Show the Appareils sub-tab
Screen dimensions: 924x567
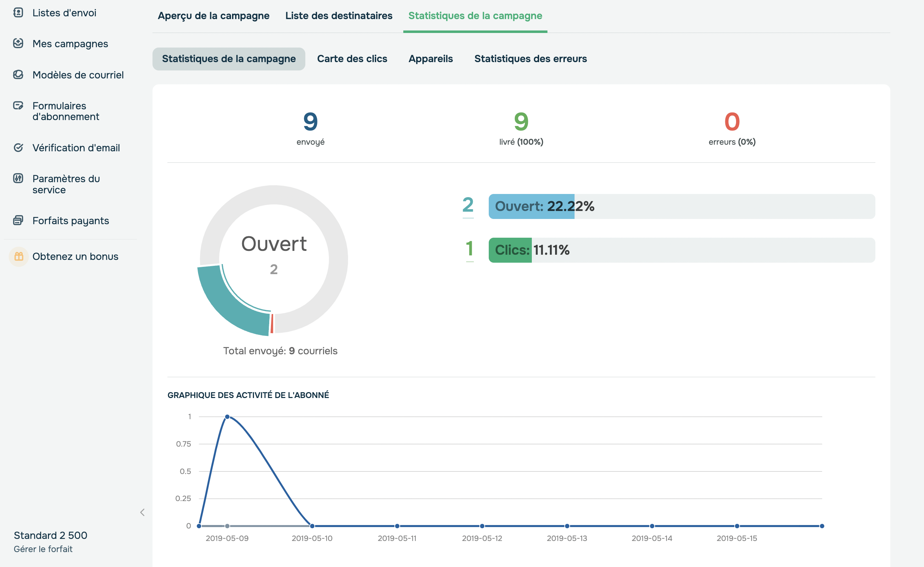(430, 59)
